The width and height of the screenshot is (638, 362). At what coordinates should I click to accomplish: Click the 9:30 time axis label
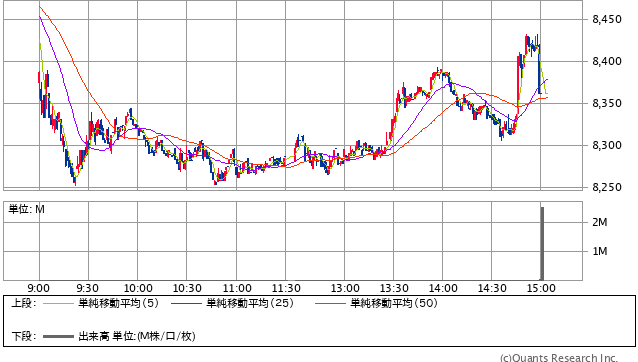click(87, 288)
